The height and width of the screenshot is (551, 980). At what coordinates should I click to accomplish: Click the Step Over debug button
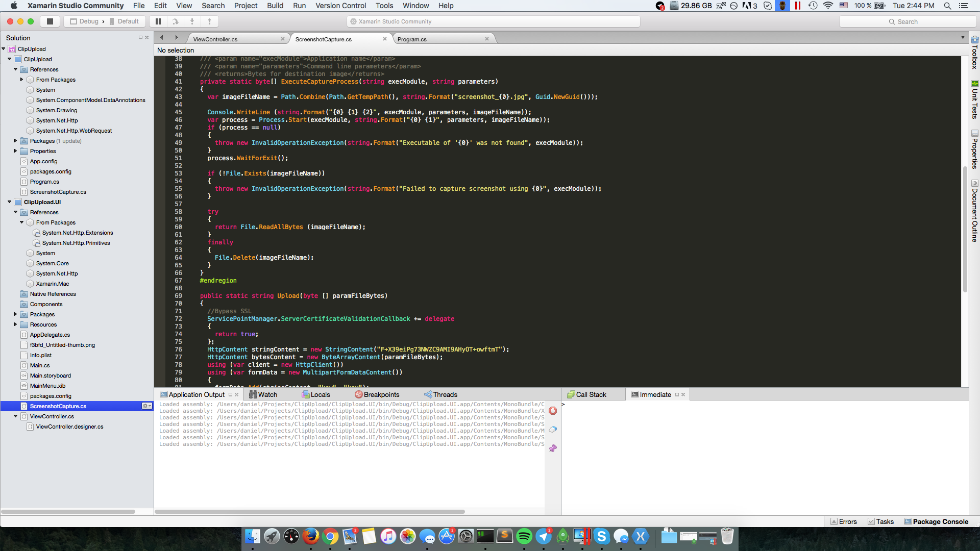click(x=175, y=21)
